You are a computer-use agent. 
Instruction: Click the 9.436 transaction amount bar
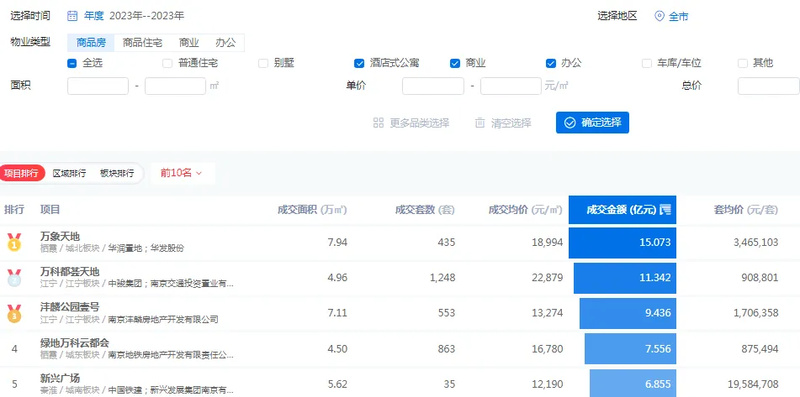(x=628, y=313)
